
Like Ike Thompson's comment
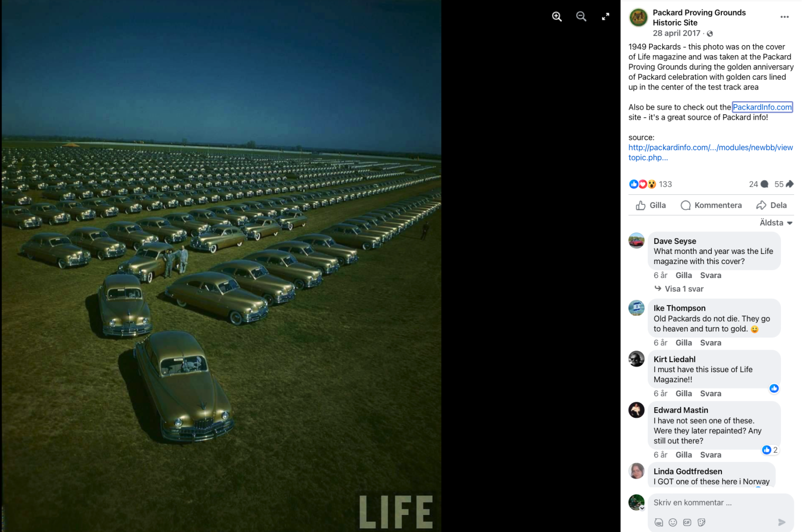[684, 343]
